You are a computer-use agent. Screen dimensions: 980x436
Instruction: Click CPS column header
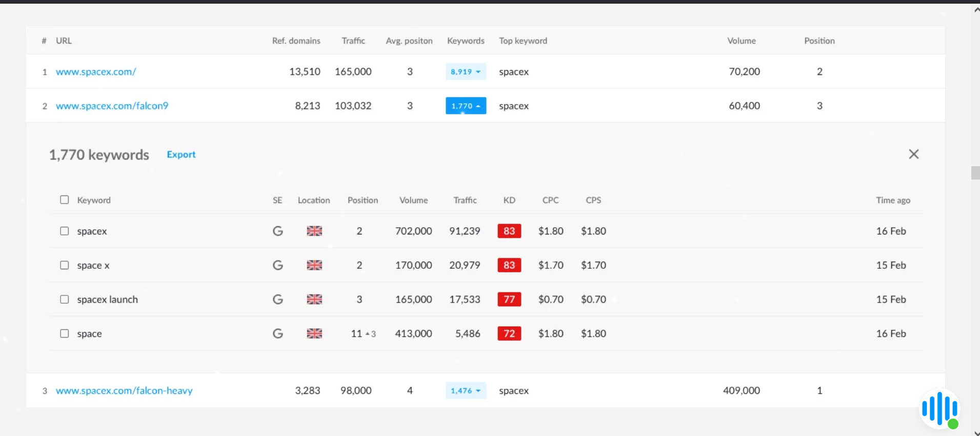[593, 200]
